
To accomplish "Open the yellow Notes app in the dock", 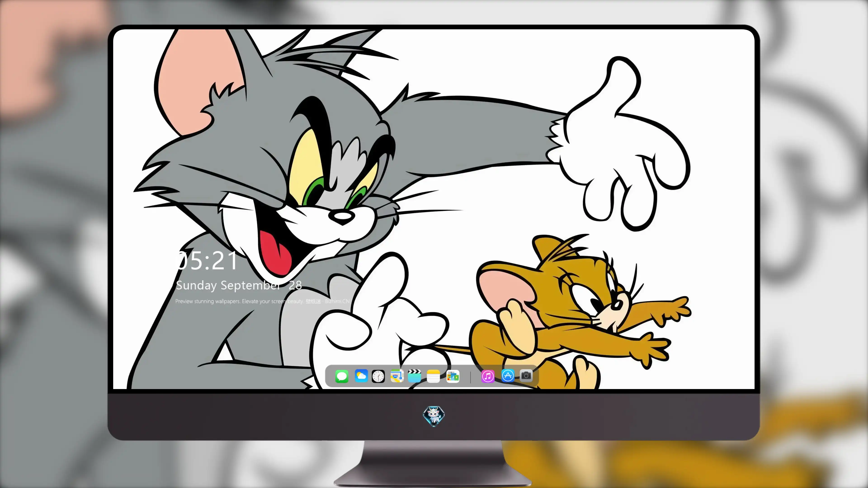I will 433,376.
